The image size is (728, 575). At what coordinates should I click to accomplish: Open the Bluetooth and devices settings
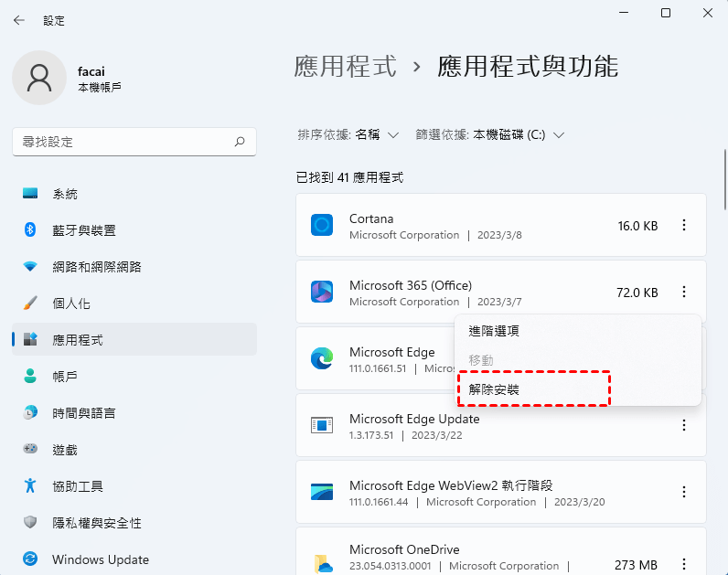(84, 230)
